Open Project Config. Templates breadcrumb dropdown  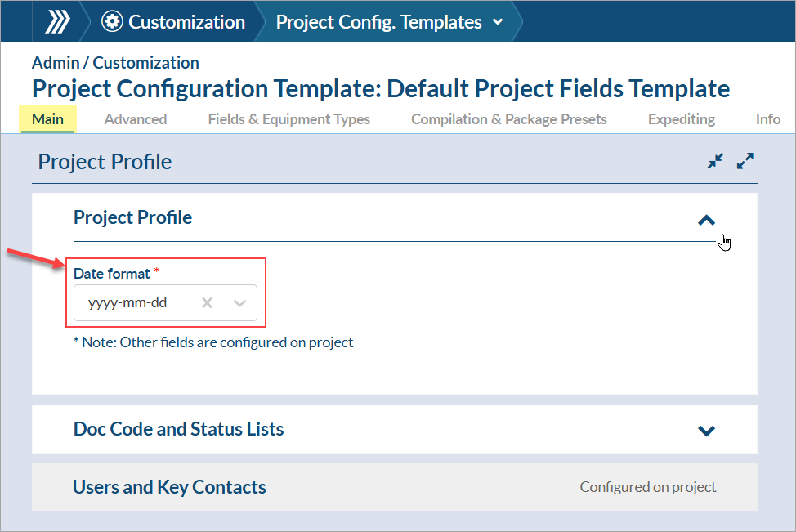click(498, 22)
